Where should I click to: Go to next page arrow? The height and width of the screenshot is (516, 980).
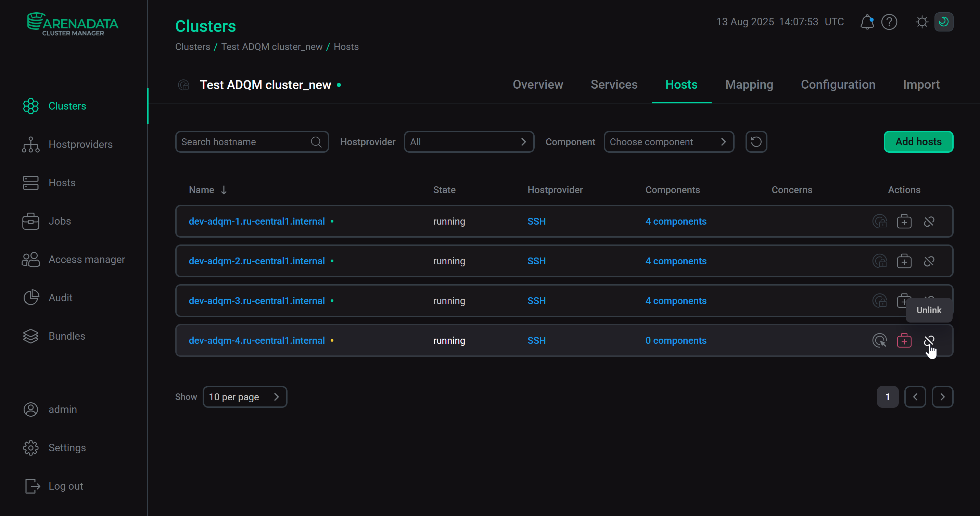point(942,397)
